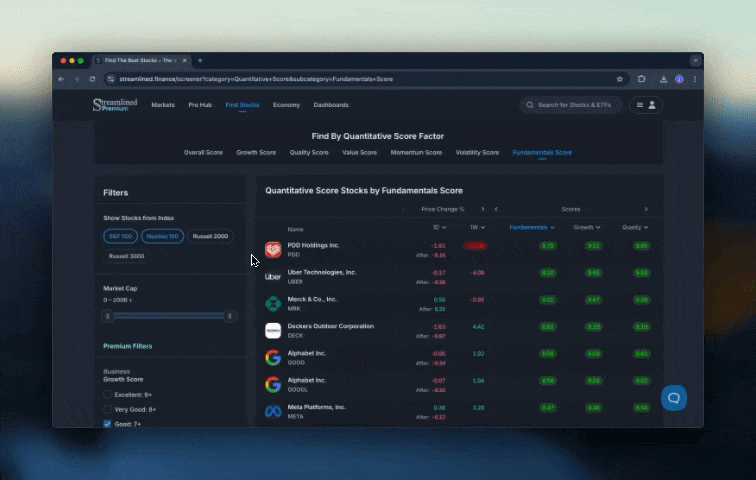
Task: Open the tab search dropdown in Chrome
Action: (x=695, y=61)
